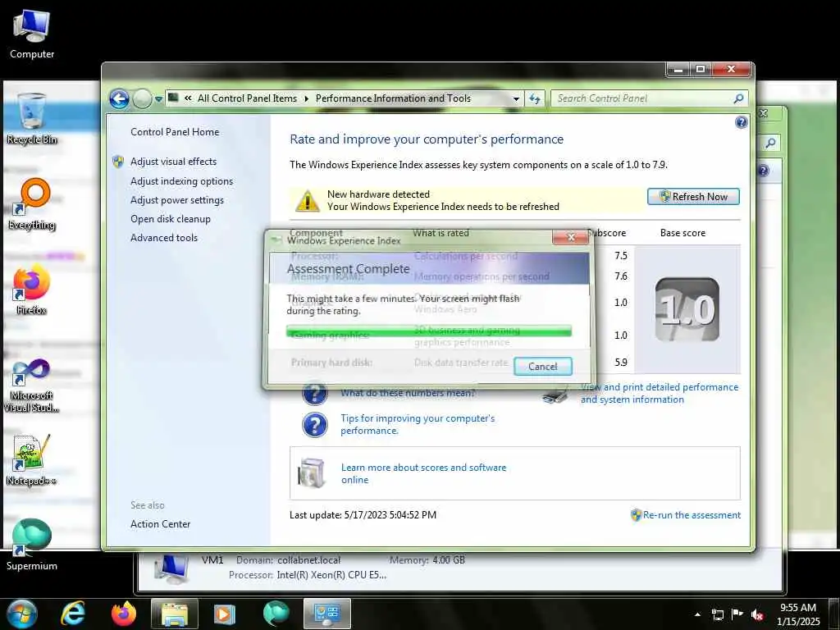
Task: Go back with the Control Panel back arrow
Action: click(119, 98)
